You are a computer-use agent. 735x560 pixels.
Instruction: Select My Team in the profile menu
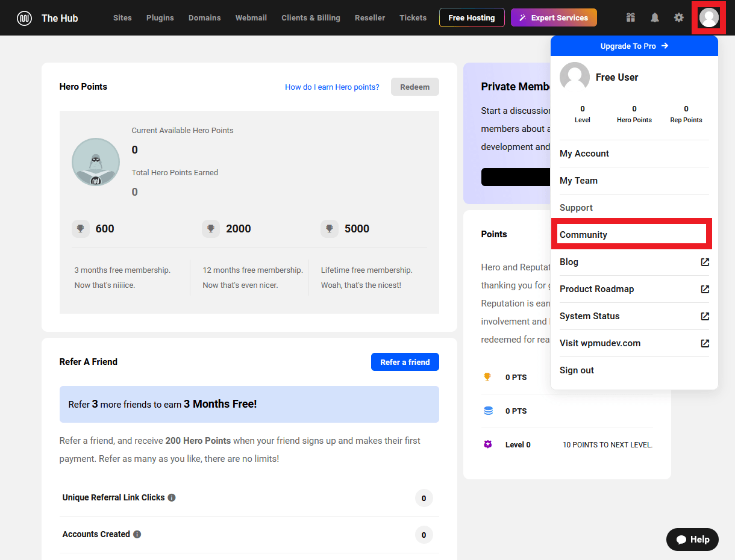pos(634,181)
